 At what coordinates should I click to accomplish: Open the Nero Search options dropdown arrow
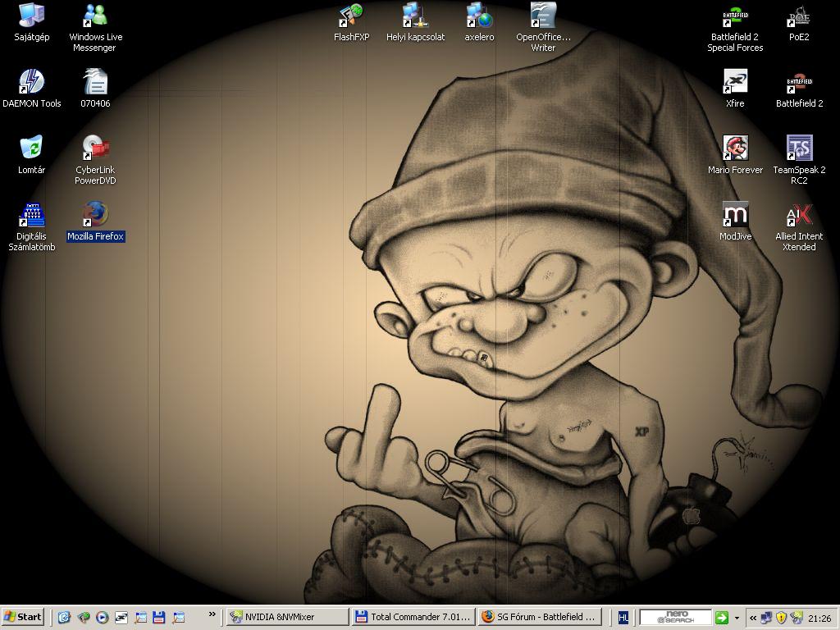pyautogui.click(x=737, y=618)
